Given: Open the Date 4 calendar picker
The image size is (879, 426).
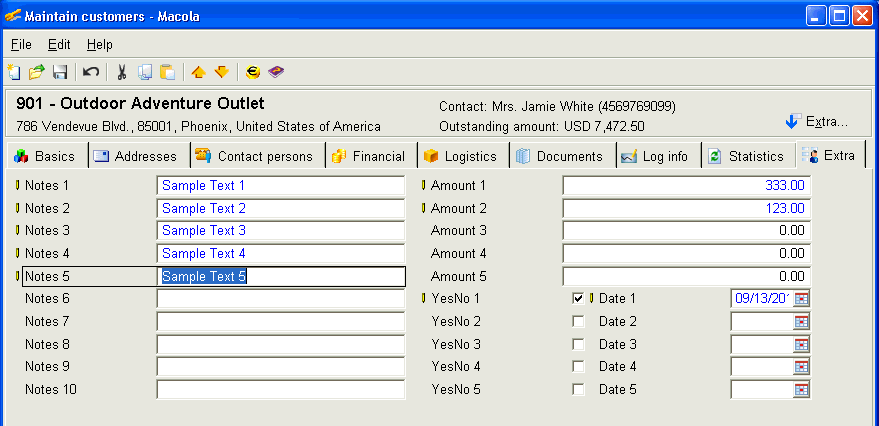Looking at the screenshot, I should [x=802, y=367].
